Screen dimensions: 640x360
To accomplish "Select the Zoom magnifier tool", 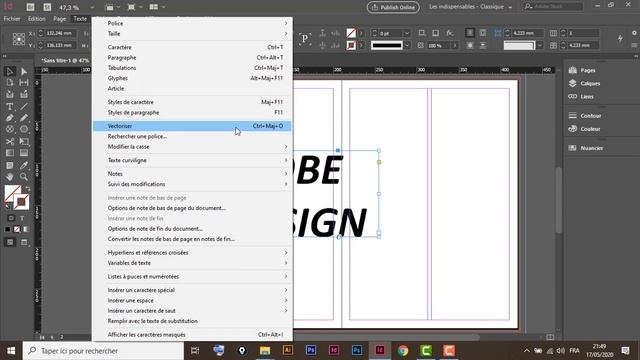I will tap(24, 177).
